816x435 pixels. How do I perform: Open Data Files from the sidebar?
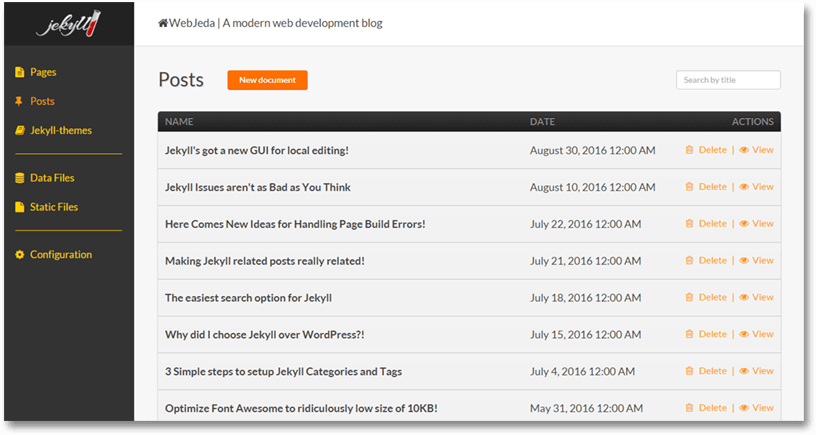52,178
